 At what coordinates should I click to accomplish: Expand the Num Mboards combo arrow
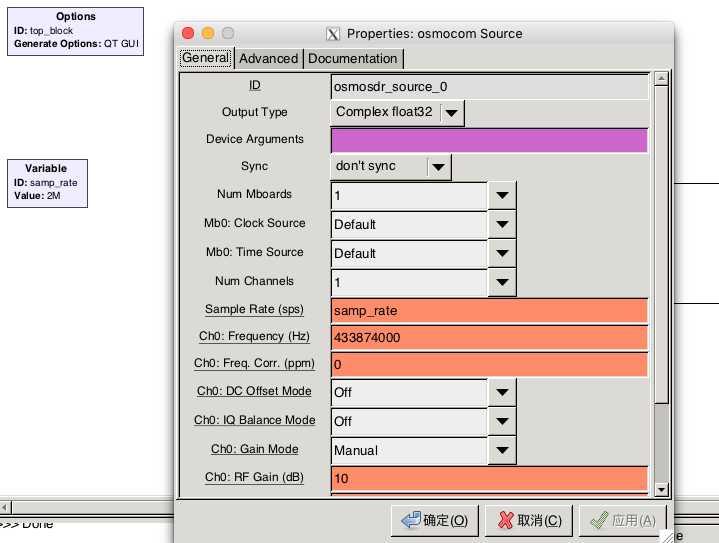point(502,195)
